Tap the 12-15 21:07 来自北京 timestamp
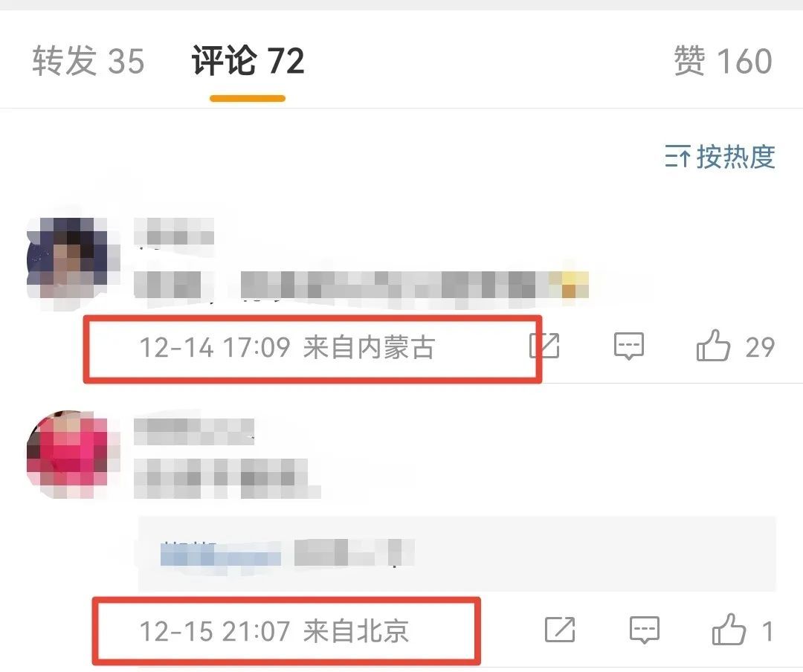The width and height of the screenshot is (803, 672). [x=274, y=630]
